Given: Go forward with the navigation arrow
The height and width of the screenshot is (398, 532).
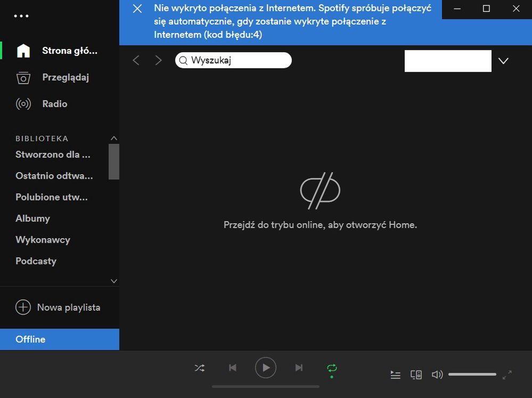Looking at the screenshot, I should tap(159, 60).
